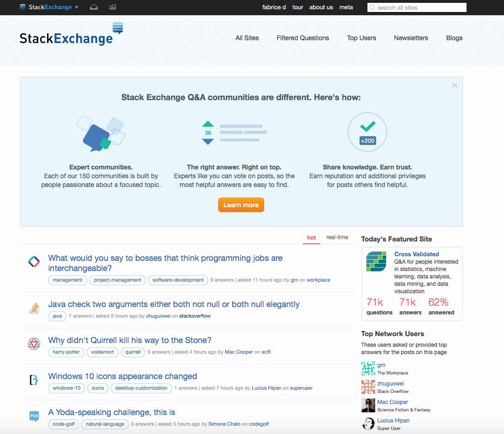Open Lucius Hipan name link in Top Network Users
Screen dimensions: 504x434
[x=393, y=421]
